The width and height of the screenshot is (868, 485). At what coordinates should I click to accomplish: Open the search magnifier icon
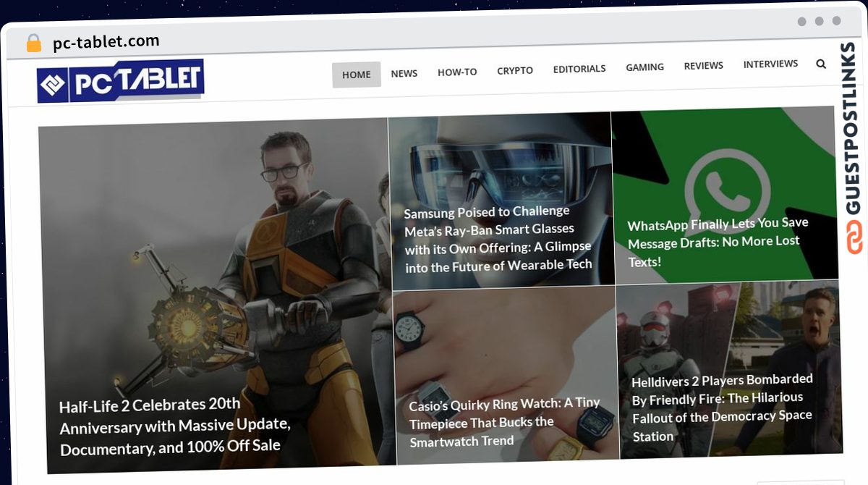[821, 64]
